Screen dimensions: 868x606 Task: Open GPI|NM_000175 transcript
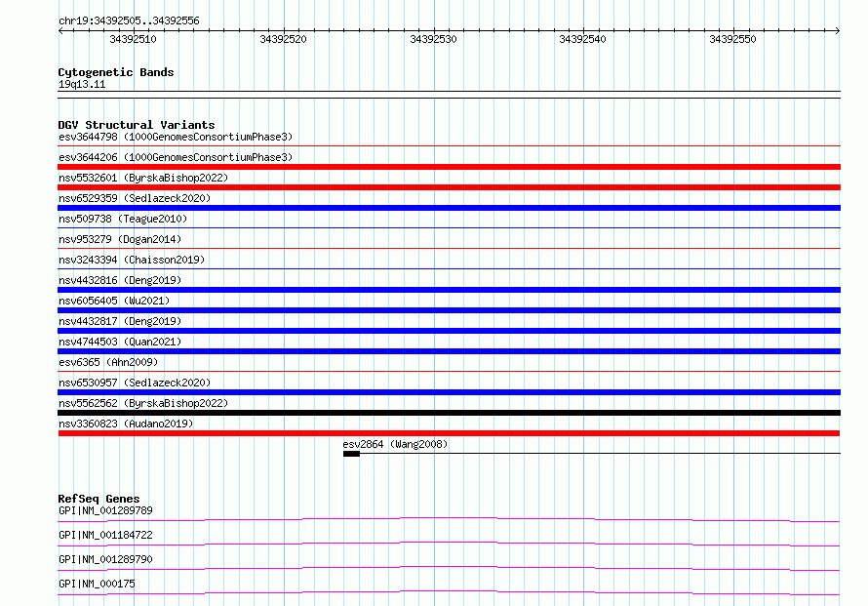tap(97, 584)
